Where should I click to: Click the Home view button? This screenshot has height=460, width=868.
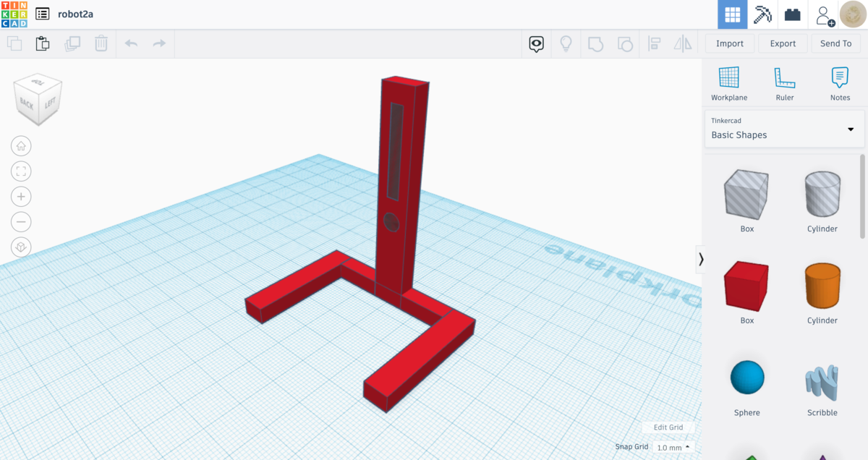(x=21, y=146)
